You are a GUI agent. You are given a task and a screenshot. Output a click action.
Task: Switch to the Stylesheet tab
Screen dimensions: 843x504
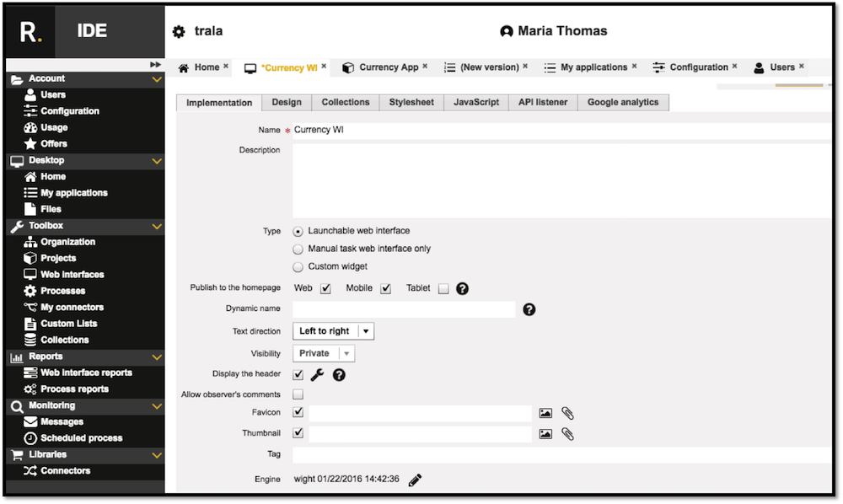point(411,102)
